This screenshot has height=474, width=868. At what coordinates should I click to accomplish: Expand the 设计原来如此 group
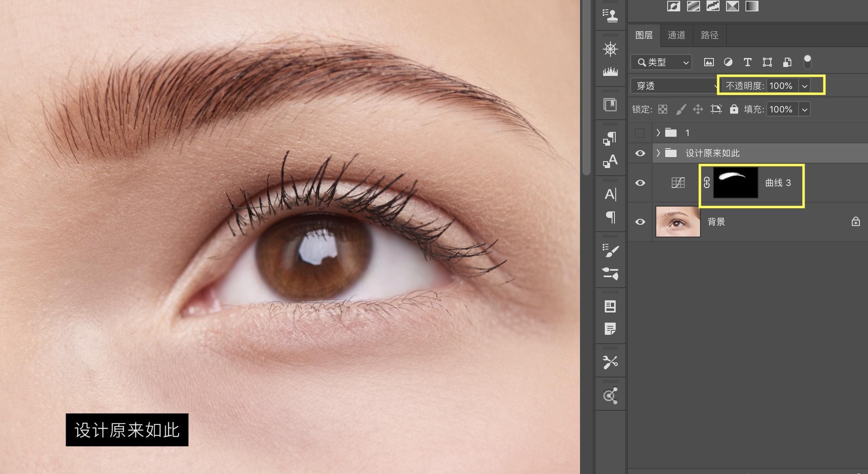click(x=658, y=153)
